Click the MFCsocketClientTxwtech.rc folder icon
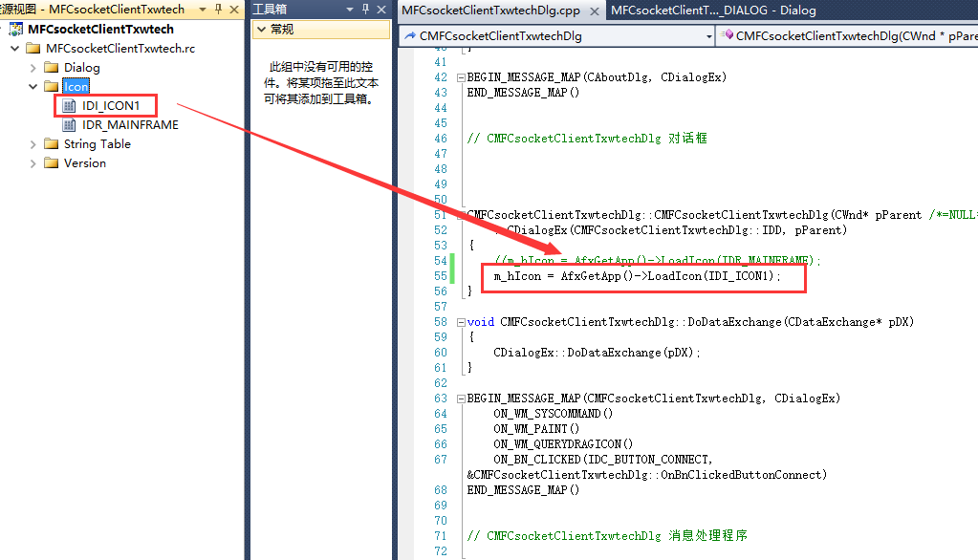 [33, 49]
